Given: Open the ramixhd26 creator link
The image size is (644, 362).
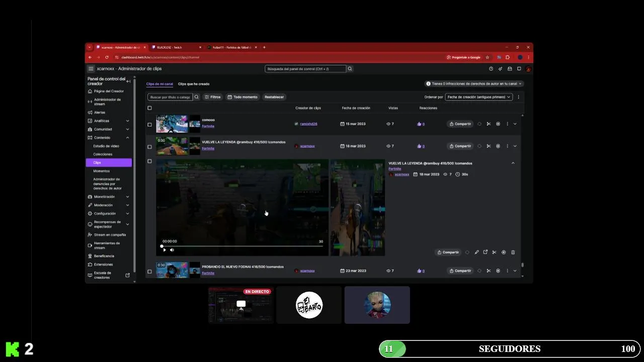Looking at the screenshot, I should point(308,124).
